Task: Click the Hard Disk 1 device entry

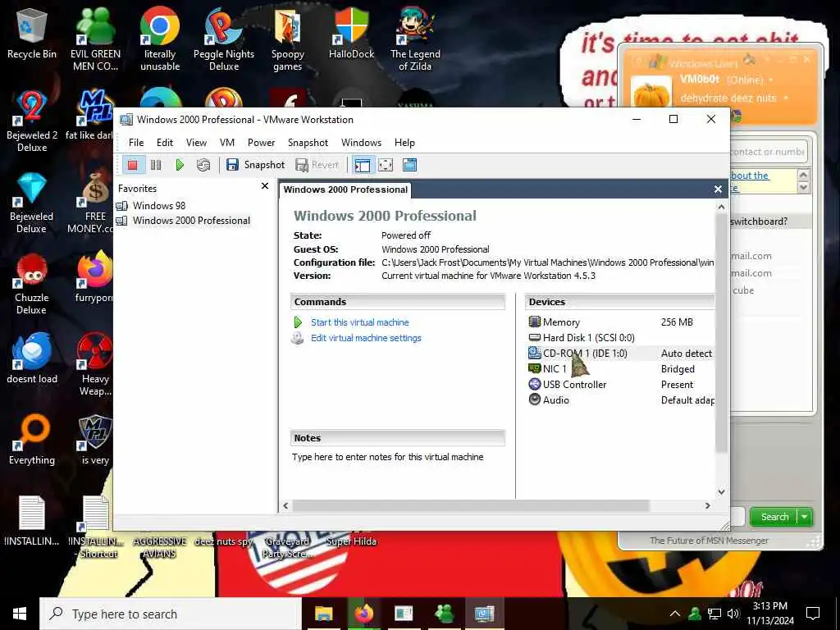Action: [x=588, y=337]
